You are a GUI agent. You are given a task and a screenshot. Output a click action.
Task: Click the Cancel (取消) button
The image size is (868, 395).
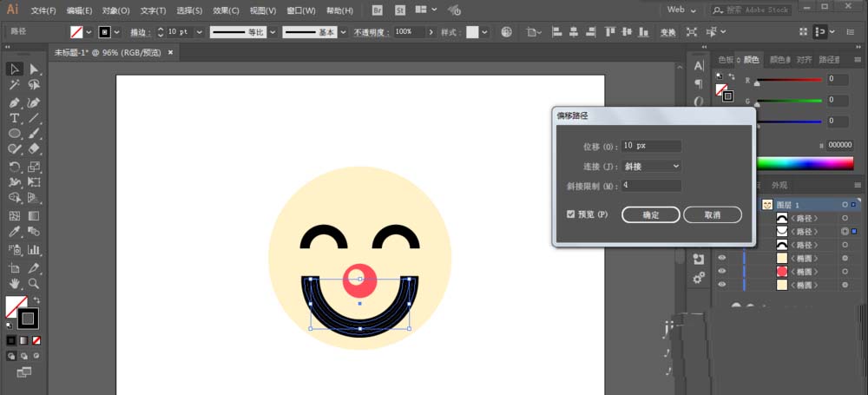pyautogui.click(x=712, y=214)
